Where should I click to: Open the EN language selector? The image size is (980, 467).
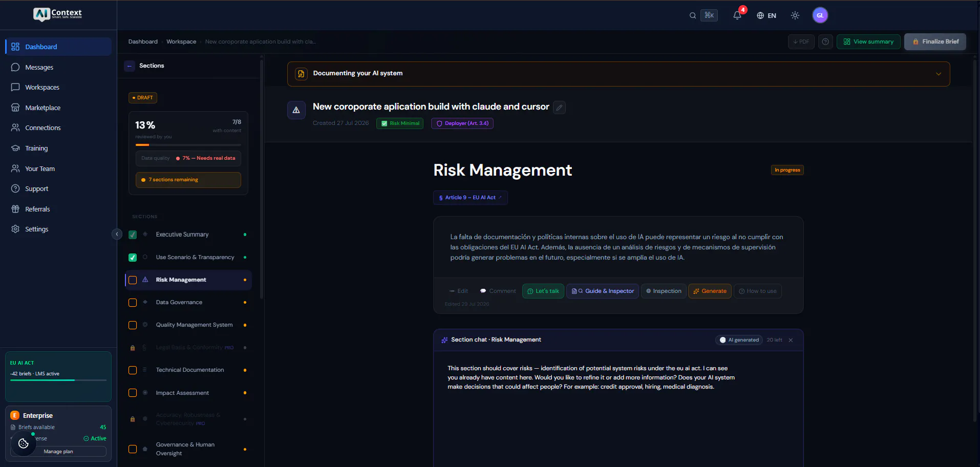pyautogui.click(x=766, y=15)
